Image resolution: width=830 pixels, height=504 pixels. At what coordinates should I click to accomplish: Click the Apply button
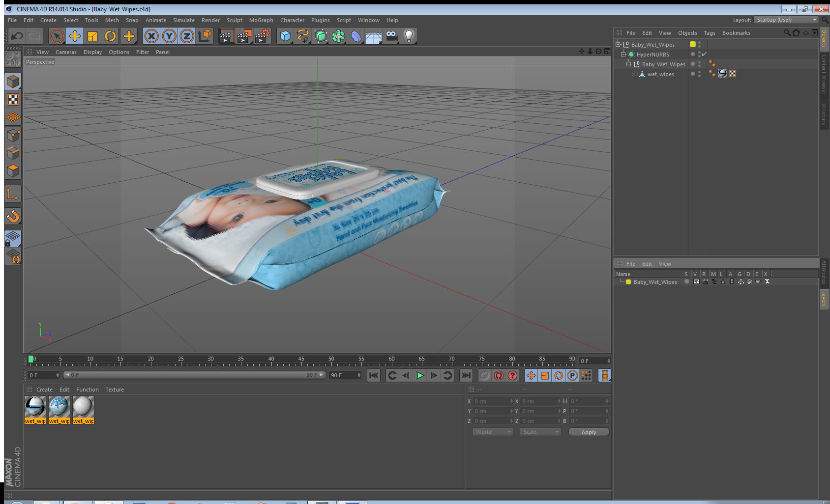pos(589,432)
